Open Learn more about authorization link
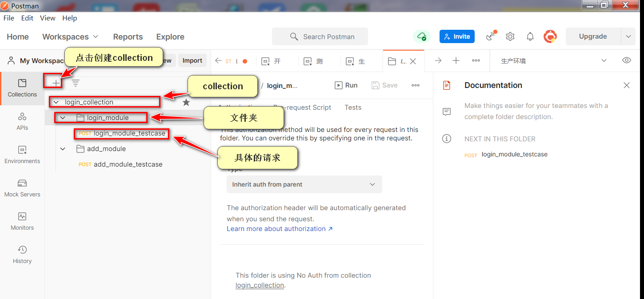The height and width of the screenshot is (299, 644). click(x=280, y=229)
